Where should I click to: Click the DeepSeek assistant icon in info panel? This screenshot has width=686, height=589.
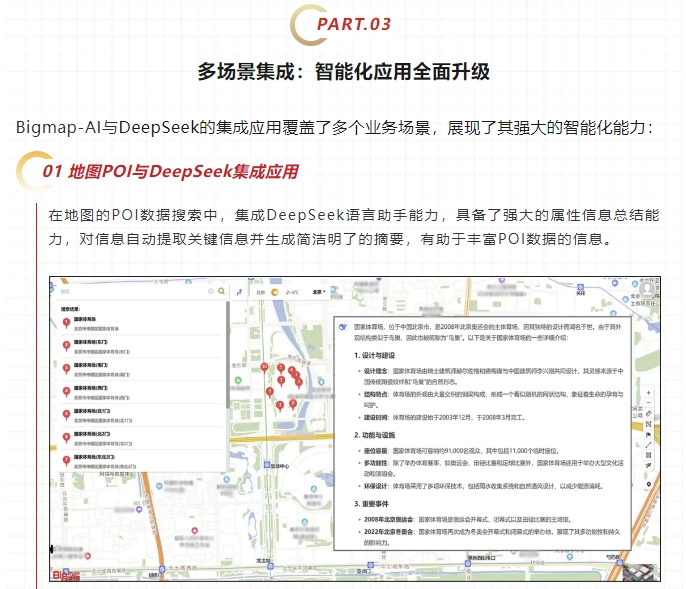(x=343, y=327)
